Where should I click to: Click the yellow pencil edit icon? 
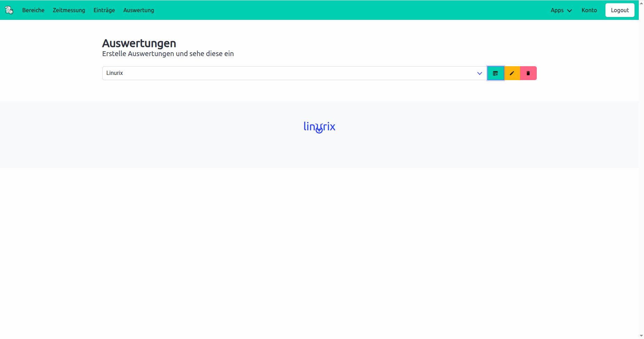(512, 73)
